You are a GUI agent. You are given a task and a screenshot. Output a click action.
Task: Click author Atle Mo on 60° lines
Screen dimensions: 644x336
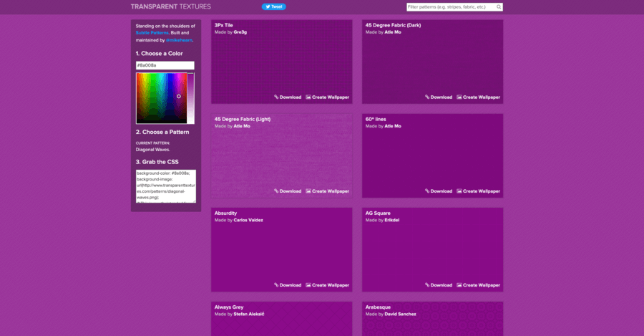point(393,126)
